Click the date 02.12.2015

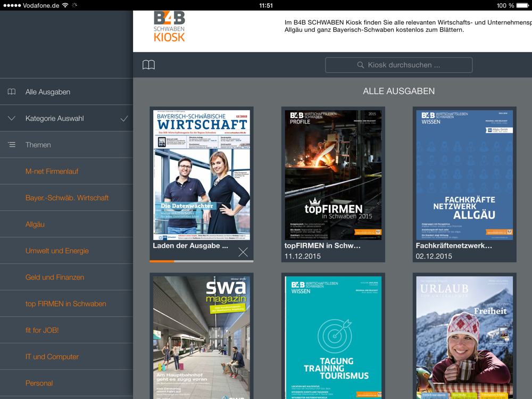coord(434,256)
